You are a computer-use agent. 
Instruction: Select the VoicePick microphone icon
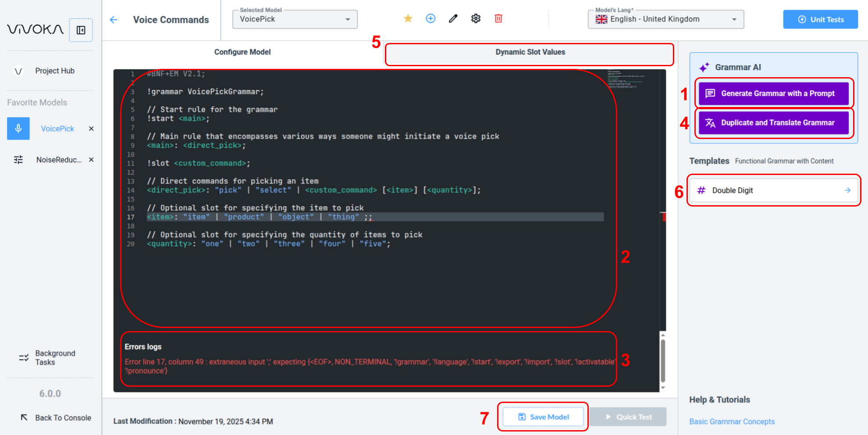click(18, 128)
